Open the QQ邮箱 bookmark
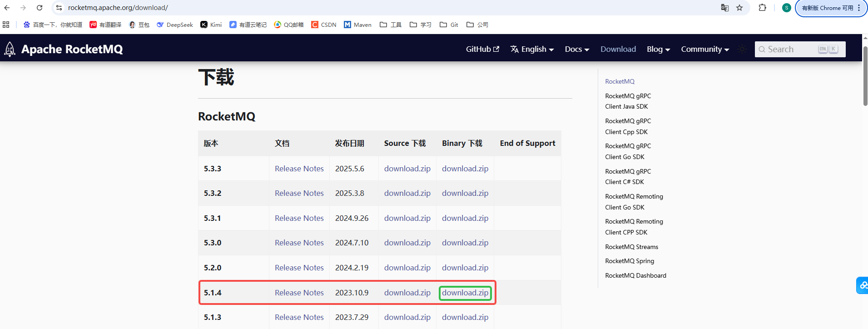The width and height of the screenshot is (868, 329). 289,25
